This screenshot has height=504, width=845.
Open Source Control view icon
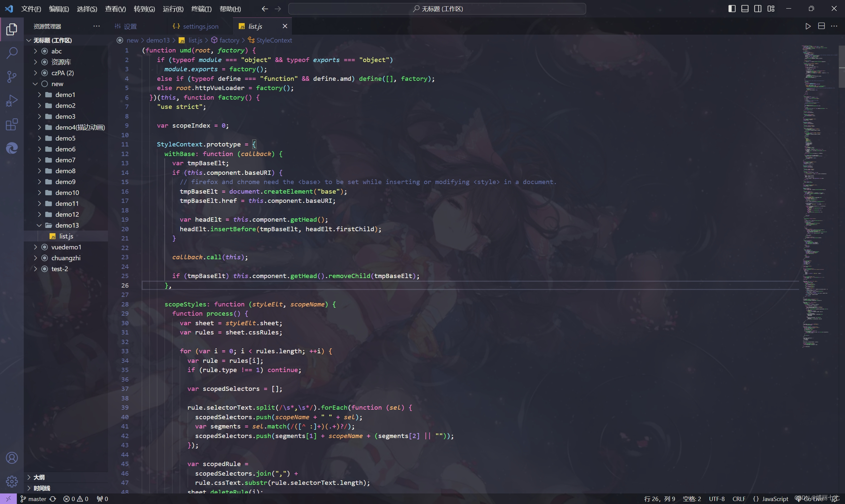pyautogui.click(x=12, y=77)
